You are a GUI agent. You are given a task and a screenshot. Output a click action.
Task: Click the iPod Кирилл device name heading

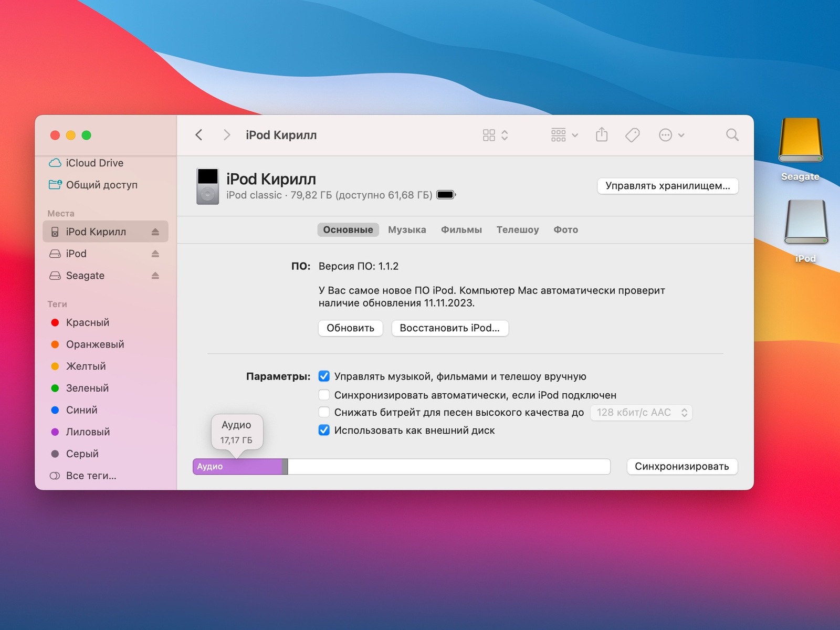(x=271, y=179)
